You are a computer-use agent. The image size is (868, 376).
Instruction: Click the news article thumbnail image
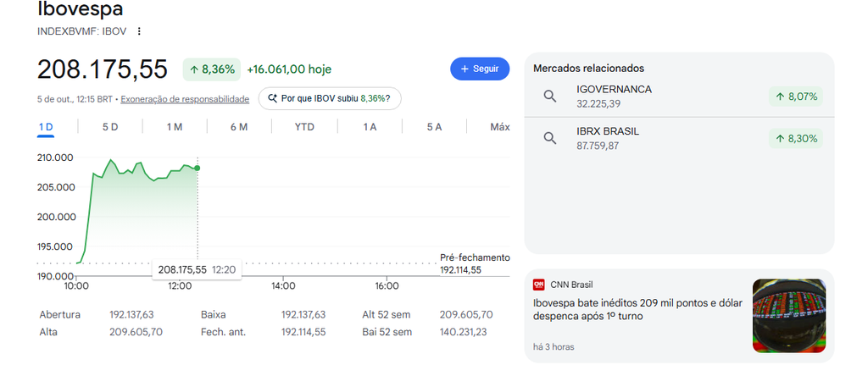point(789,316)
